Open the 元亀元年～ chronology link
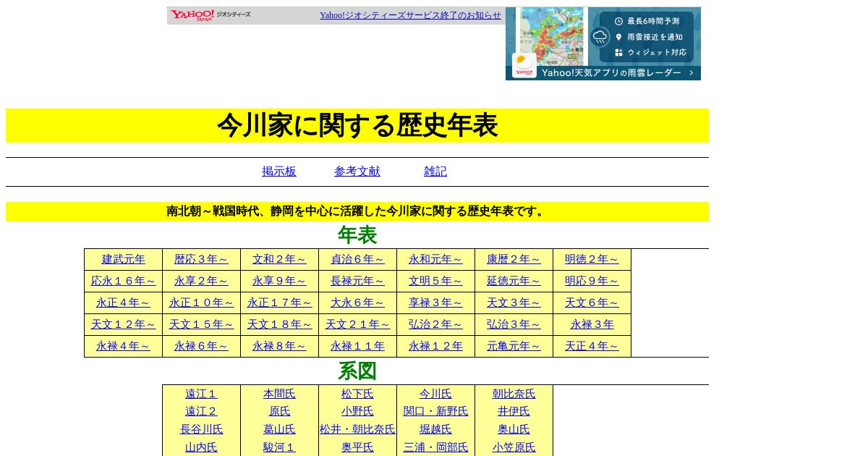 click(x=514, y=346)
